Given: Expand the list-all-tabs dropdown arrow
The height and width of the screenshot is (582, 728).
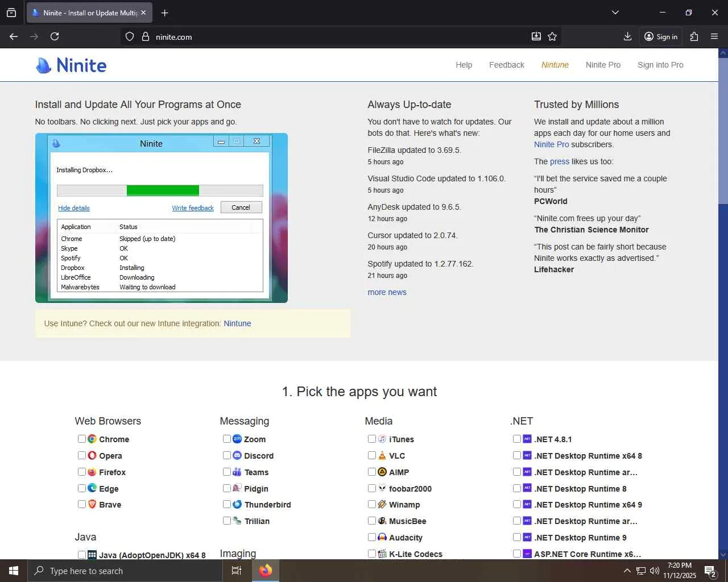Looking at the screenshot, I should [x=615, y=13].
